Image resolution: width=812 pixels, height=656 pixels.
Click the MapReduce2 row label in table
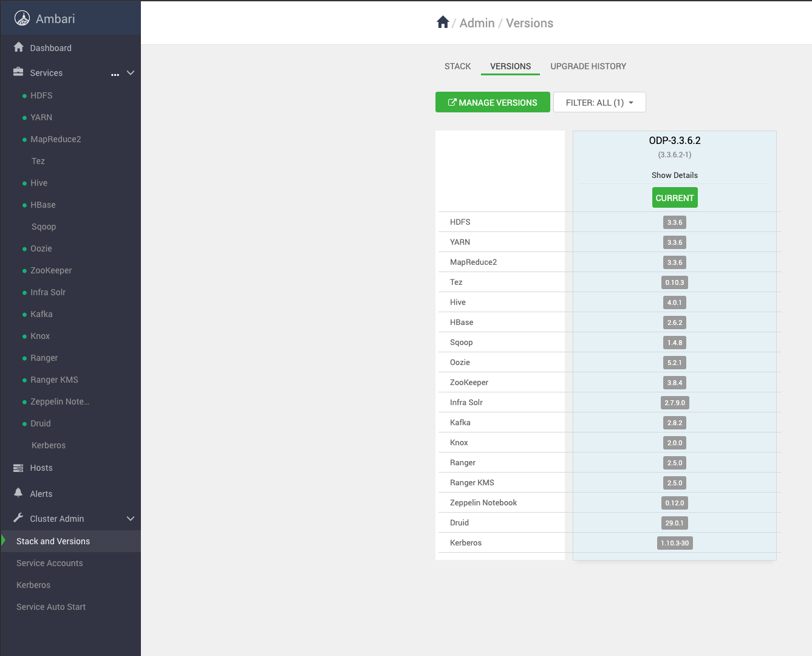point(473,262)
